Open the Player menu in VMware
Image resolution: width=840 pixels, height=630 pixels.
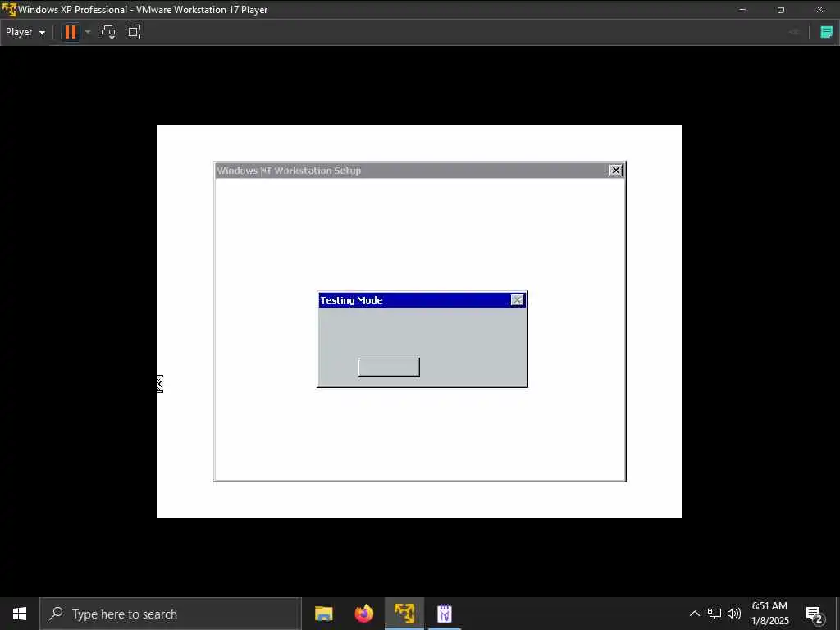point(25,32)
